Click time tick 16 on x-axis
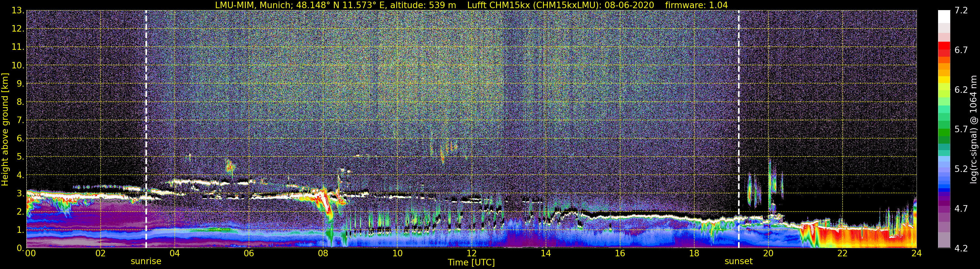Screen dimensions: 980x269 (x=620, y=253)
